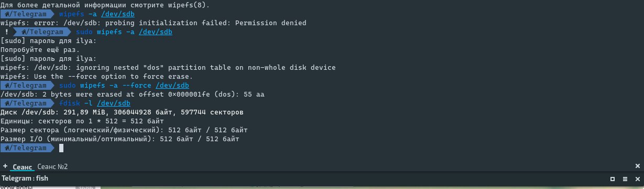Add a new session with plus icon
This screenshot has width=644, height=189.
coord(4,166)
